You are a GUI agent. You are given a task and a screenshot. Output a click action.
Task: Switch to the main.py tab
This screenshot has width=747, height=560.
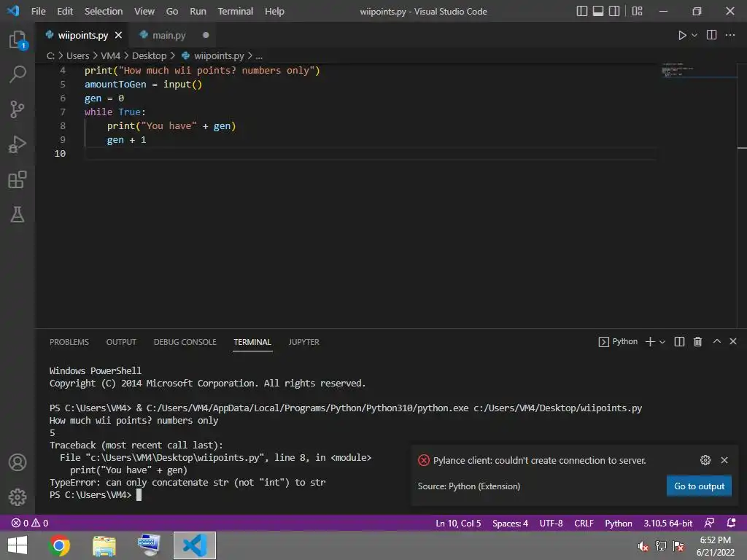click(169, 35)
